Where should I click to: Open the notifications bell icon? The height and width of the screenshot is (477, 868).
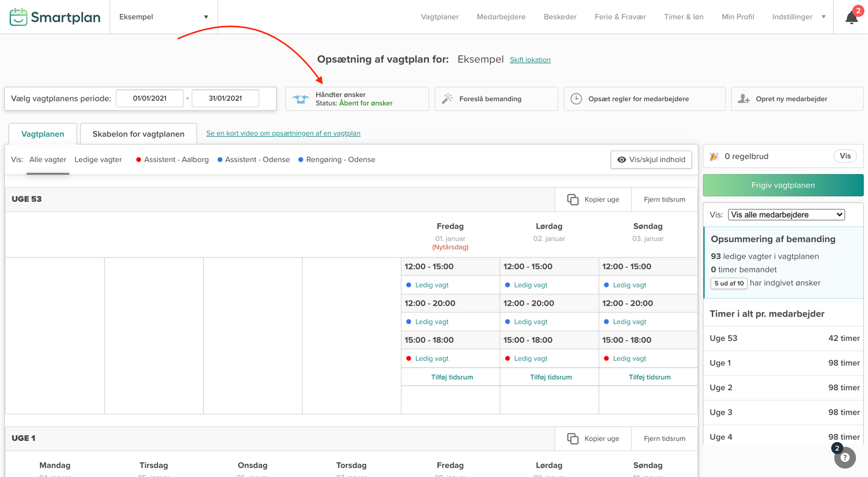(851, 18)
